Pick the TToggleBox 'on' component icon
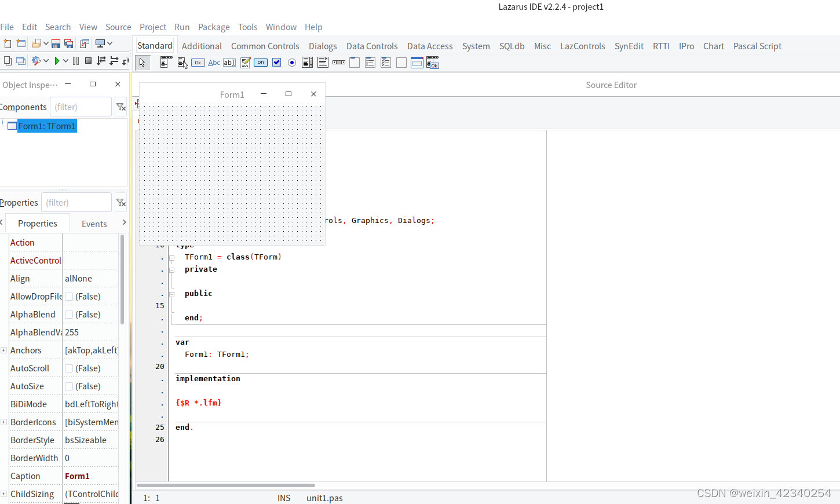Image resolution: width=840 pixels, height=504 pixels. click(261, 63)
